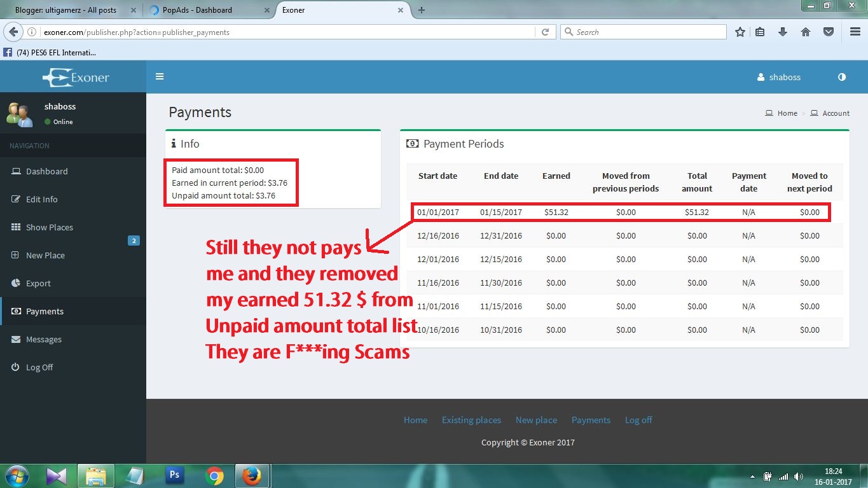Click the footer Existing places link

(471, 420)
